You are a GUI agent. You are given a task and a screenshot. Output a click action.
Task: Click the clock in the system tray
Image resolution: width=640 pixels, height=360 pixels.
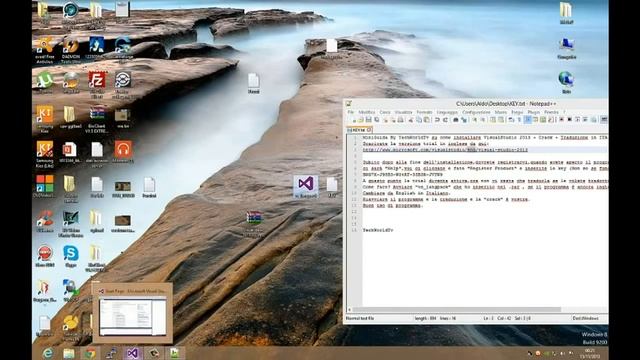(590, 353)
